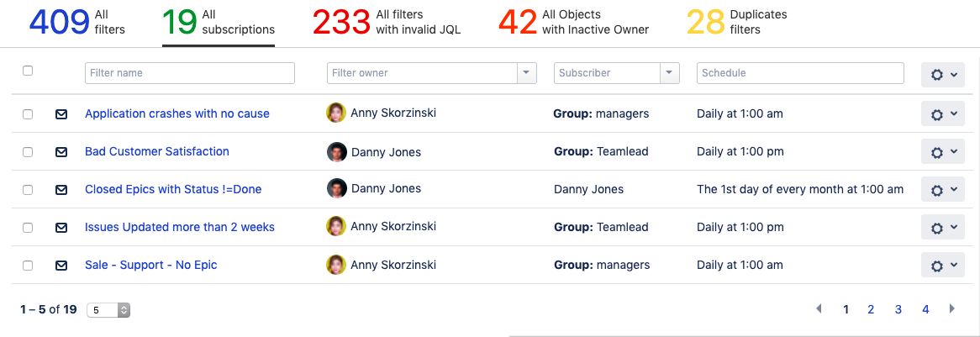Tick checkbox for Closed Epics with Status !=Done
Image resolution: width=980 pixels, height=337 pixels.
tap(28, 190)
